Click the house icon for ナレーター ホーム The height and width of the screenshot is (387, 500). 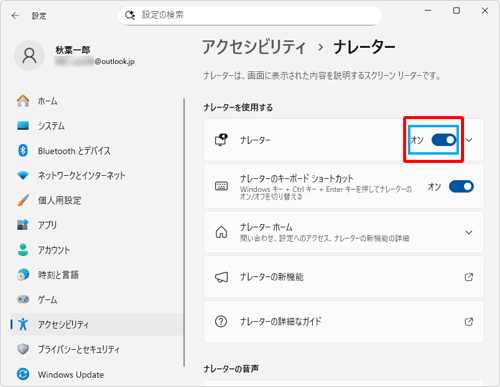[221, 232]
